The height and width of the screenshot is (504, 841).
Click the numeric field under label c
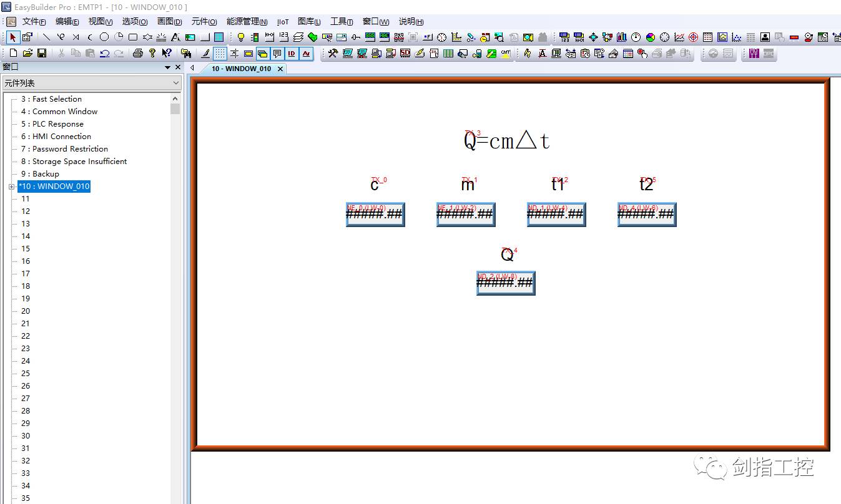click(375, 215)
